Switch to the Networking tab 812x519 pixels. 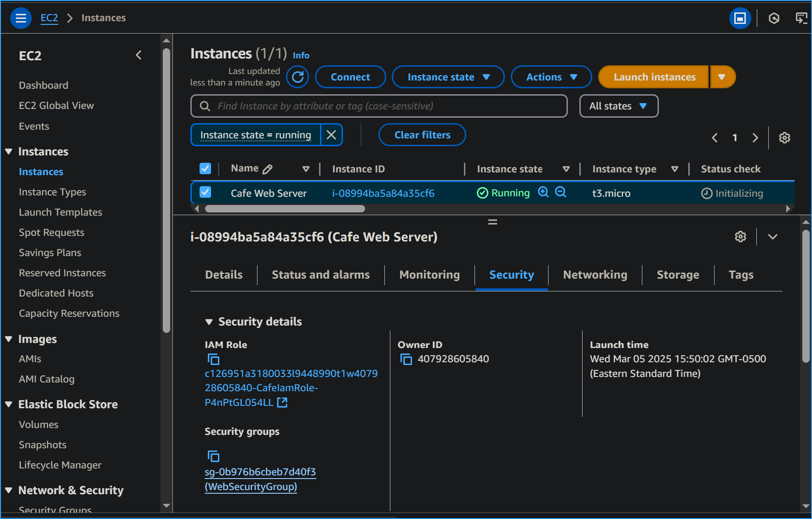(x=595, y=274)
